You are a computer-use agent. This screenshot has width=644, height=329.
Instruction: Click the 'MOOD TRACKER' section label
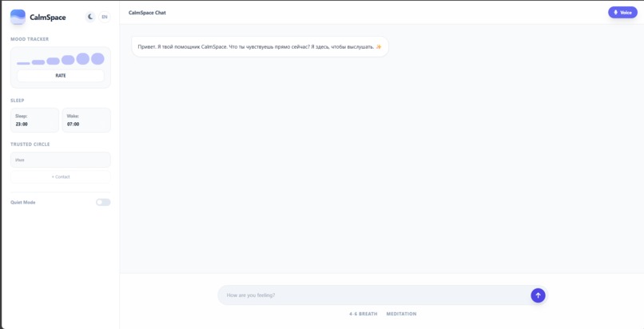coord(30,39)
